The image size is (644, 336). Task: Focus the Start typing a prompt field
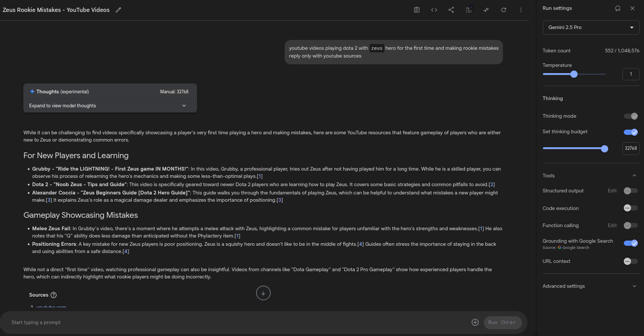(x=239, y=323)
